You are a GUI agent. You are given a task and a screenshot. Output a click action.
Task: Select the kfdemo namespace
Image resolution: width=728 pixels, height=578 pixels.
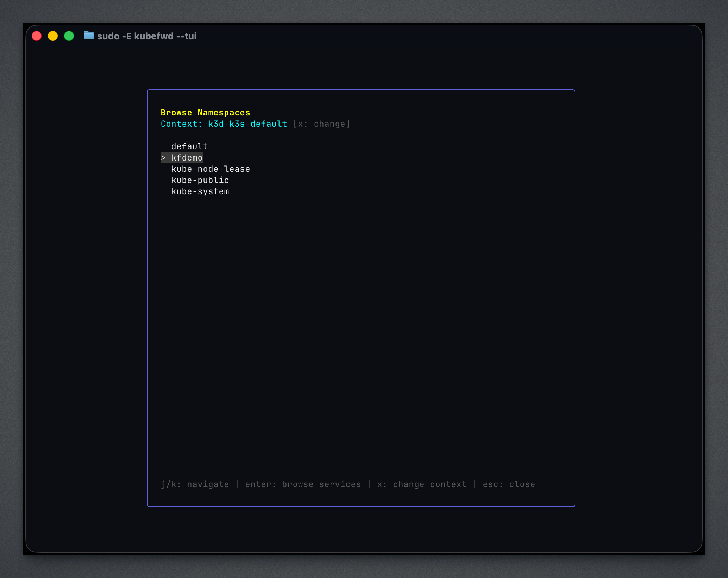(x=187, y=158)
